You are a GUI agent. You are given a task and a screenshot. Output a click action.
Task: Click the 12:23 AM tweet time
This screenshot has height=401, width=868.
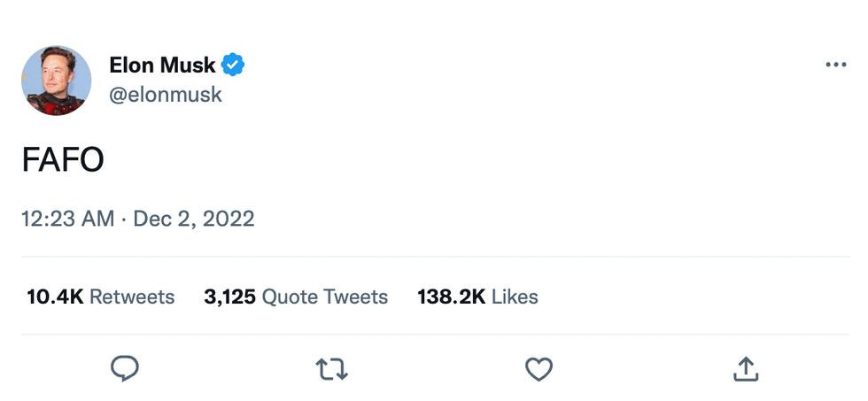67,219
